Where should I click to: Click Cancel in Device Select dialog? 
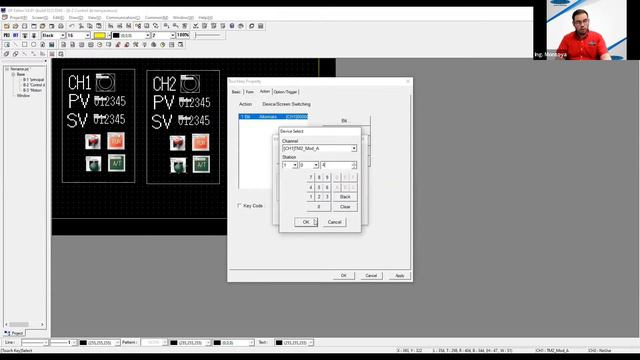coord(334,222)
